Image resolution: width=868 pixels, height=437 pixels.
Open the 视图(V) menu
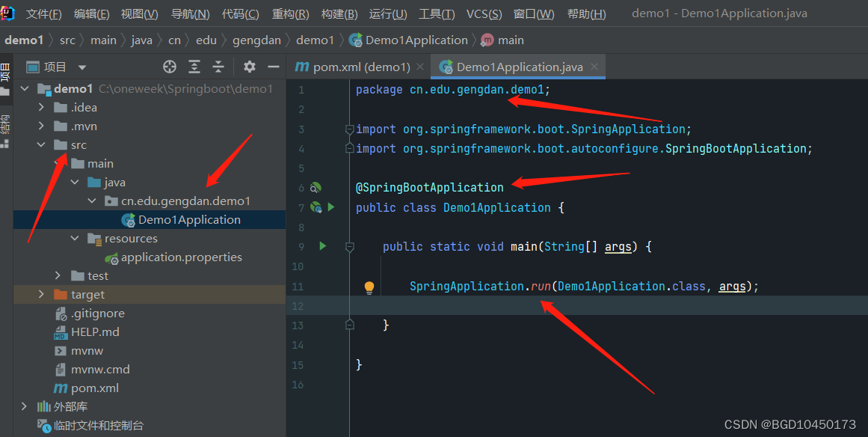click(140, 14)
